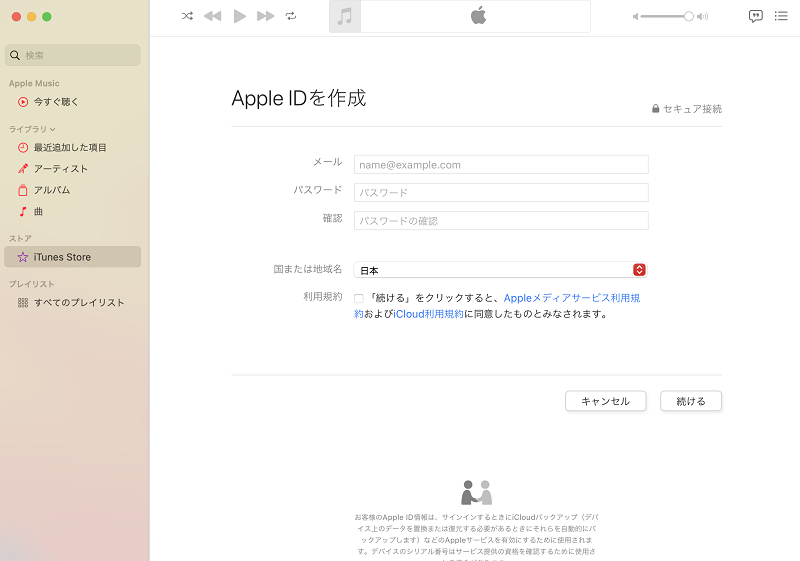Click the Apple logo in the display
The height and width of the screenshot is (561, 800).
tap(478, 16)
